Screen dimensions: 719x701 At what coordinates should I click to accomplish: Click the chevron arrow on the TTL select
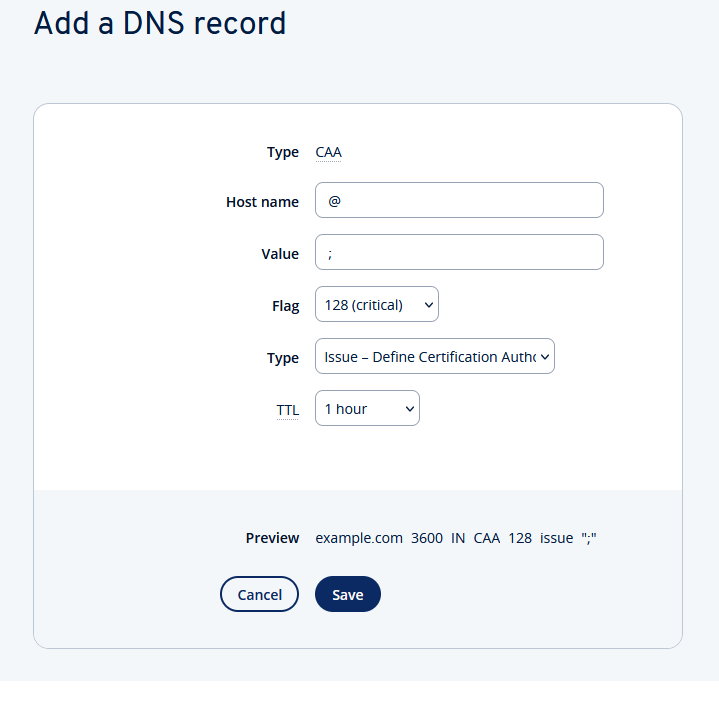[409, 409]
